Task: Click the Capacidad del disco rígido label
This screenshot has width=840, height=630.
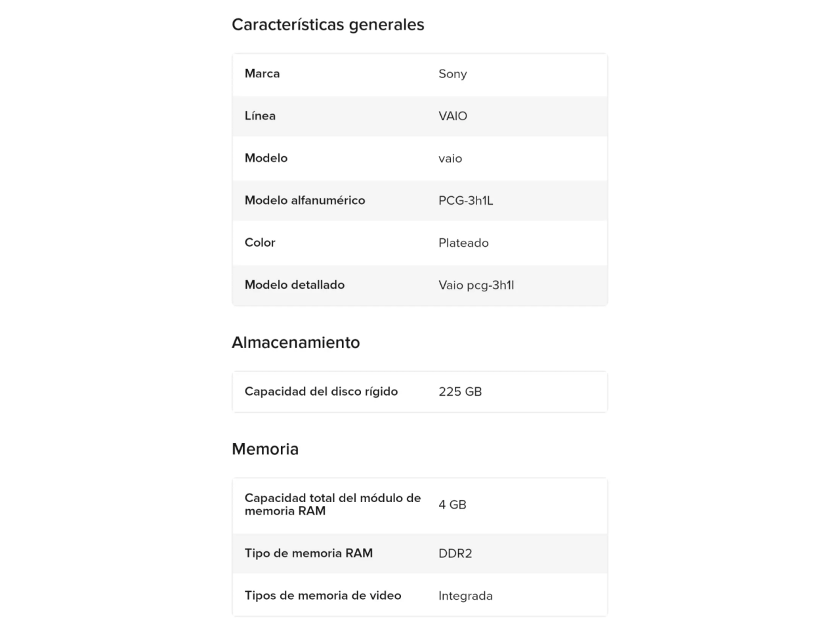Action: point(321,392)
